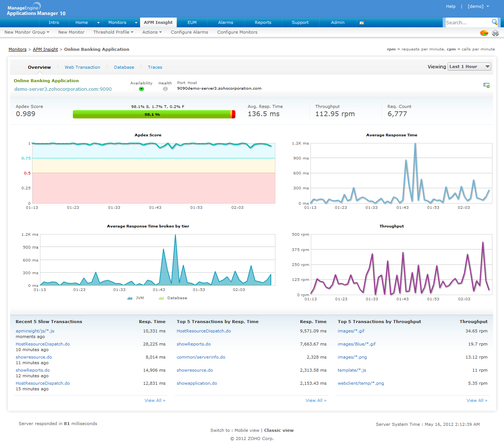Click the grey health status icon
Image resolution: width=504 pixels, height=443 pixels.
165,89
